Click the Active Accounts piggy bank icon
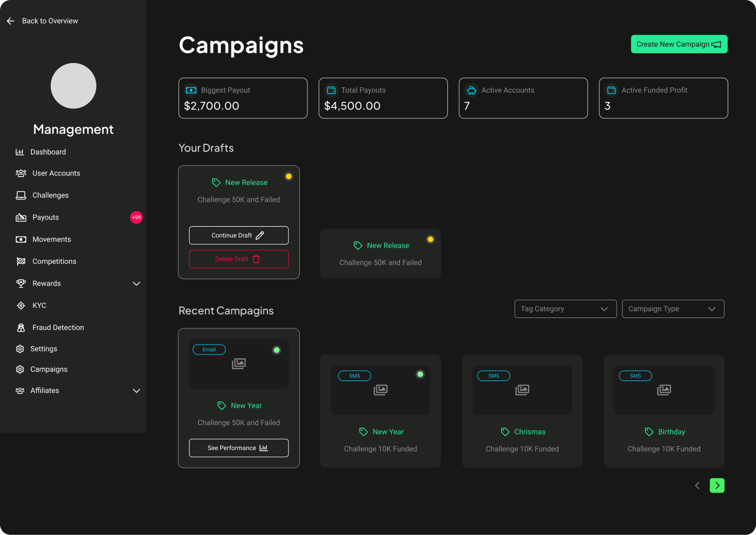This screenshot has width=756, height=535. (471, 90)
